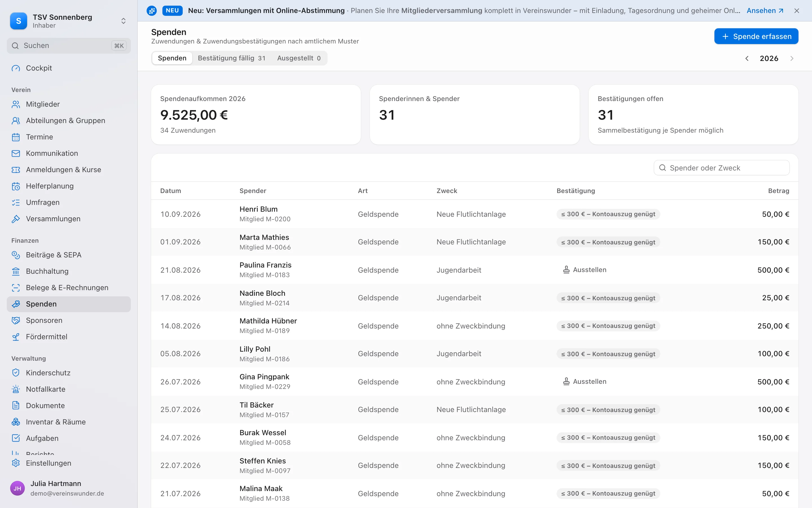This screenshot has width=812, height=508.
Task: Open Notfallkarte section
Action: coord(69,389)
